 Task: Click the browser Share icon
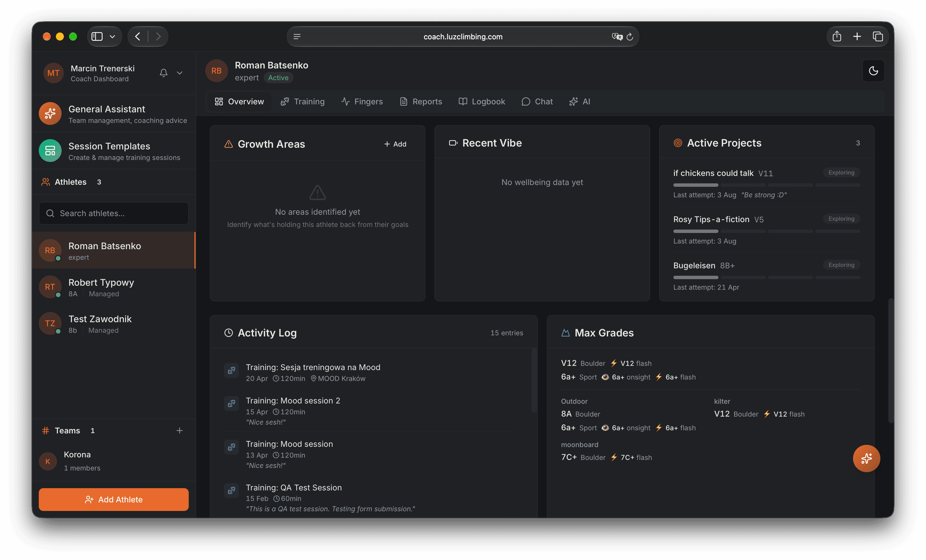pyautogui.click(x=836, y=36)
